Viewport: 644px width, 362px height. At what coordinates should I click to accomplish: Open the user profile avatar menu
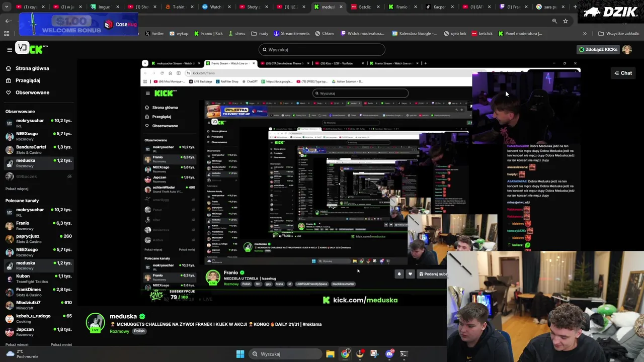pyautogui.click(x=627, y=50)
